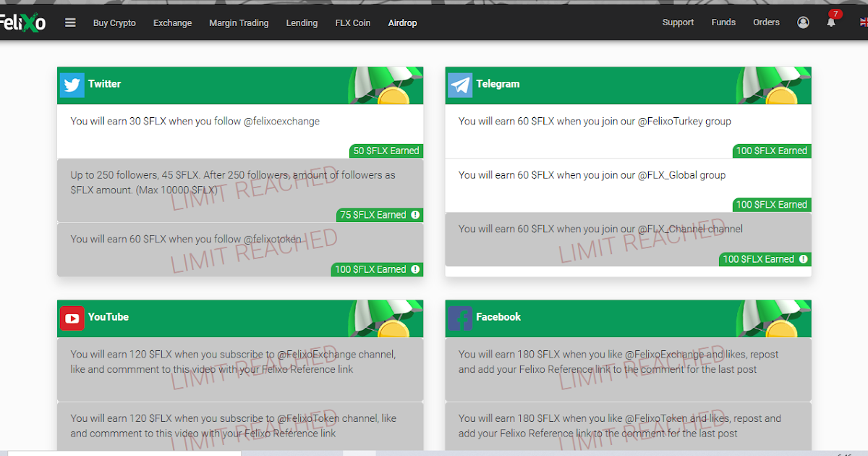Viewport: 868px width, 456px height.
Task: Click the Telegram paper plane icon
Action: point(460,85)
